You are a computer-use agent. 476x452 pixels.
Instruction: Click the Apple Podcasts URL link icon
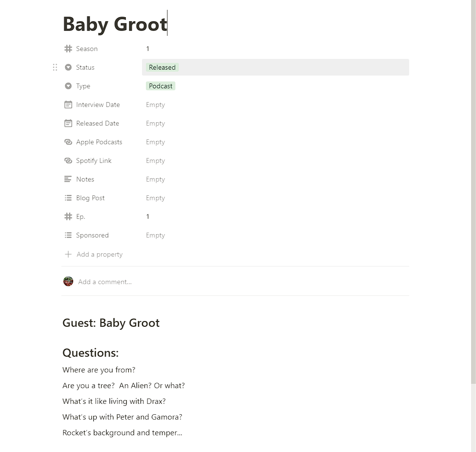(x=68, y=142)
